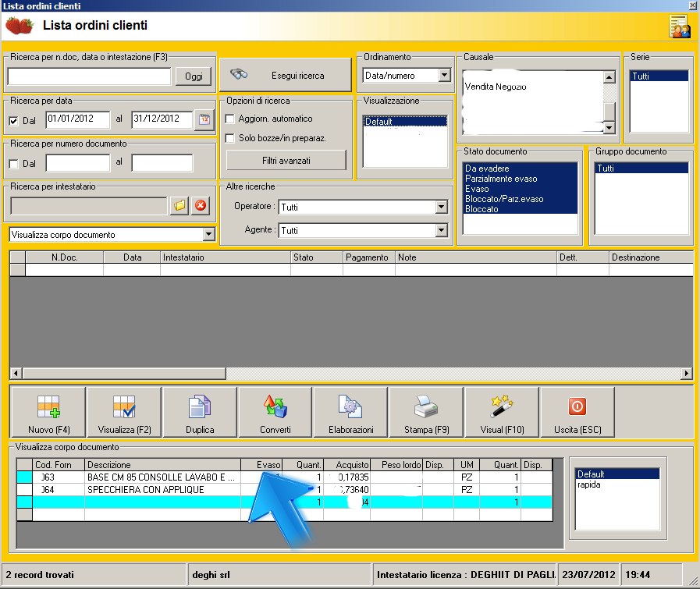Uncheck the 'Dal' date search checkbox

click(x=13, y=121)
